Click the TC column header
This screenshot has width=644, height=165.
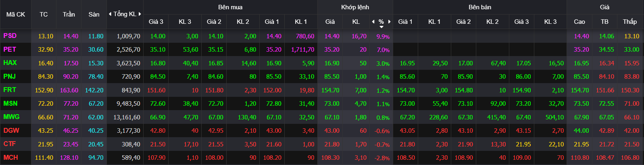click(44, 15)
